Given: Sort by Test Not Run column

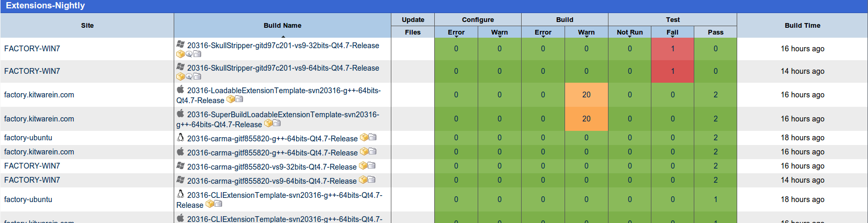Looking at the screenshot, I should (x=629, y=32).
